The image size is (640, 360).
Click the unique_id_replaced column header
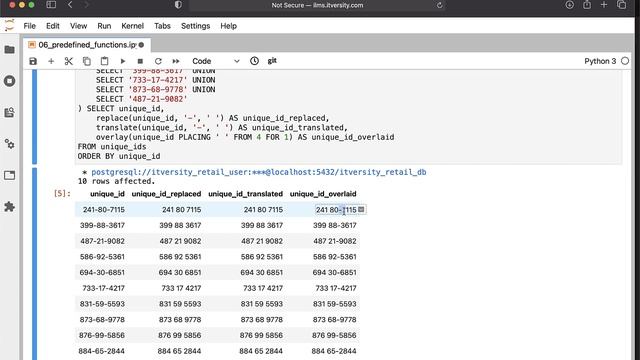coord(167,194)
